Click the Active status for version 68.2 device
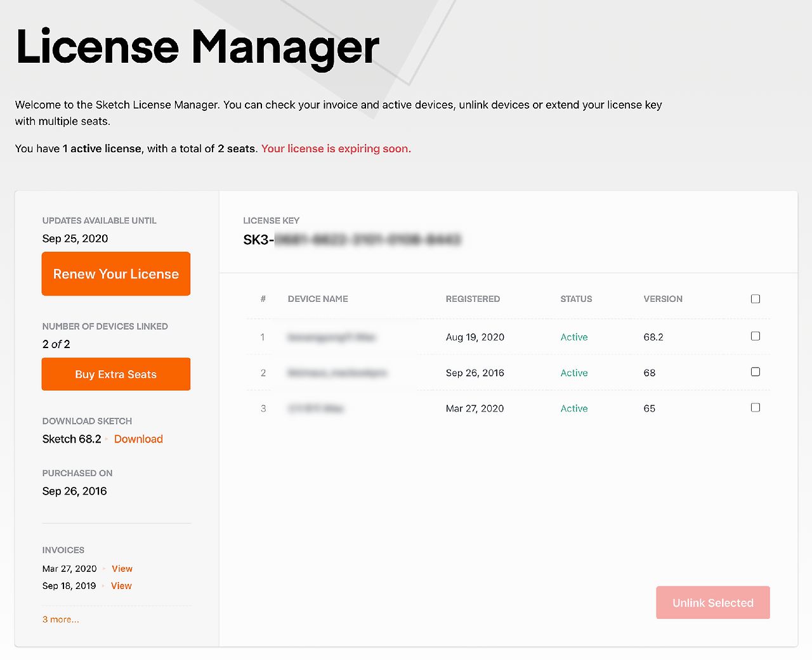 coord(574,337)
